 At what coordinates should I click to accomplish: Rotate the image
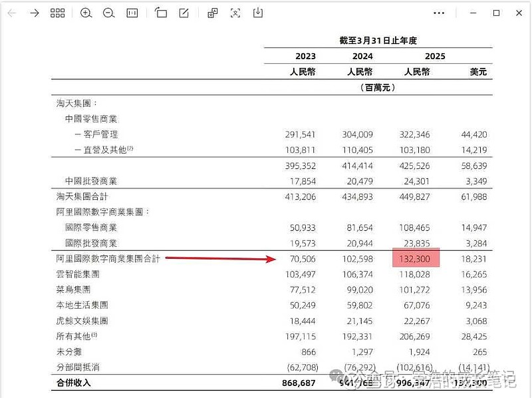(161, 13)
